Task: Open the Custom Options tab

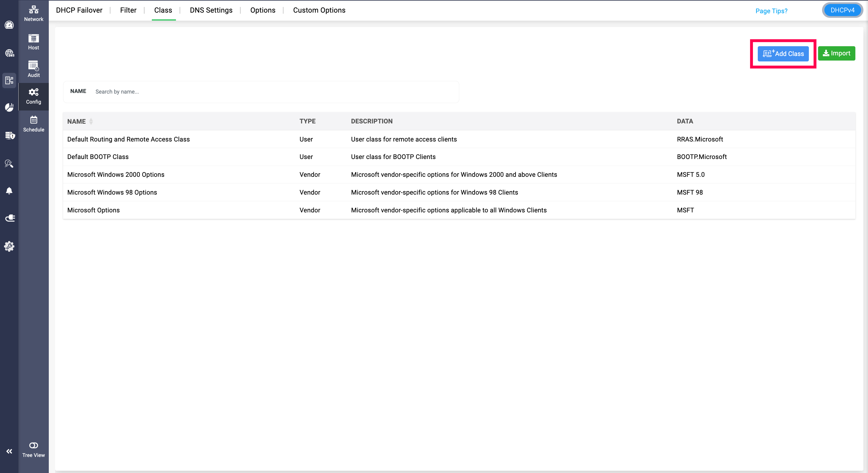Action: click(x=319, y=10)
